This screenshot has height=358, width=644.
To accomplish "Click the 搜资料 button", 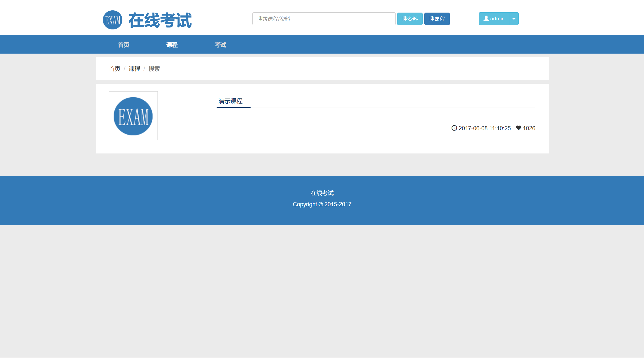I will point(410,19).
